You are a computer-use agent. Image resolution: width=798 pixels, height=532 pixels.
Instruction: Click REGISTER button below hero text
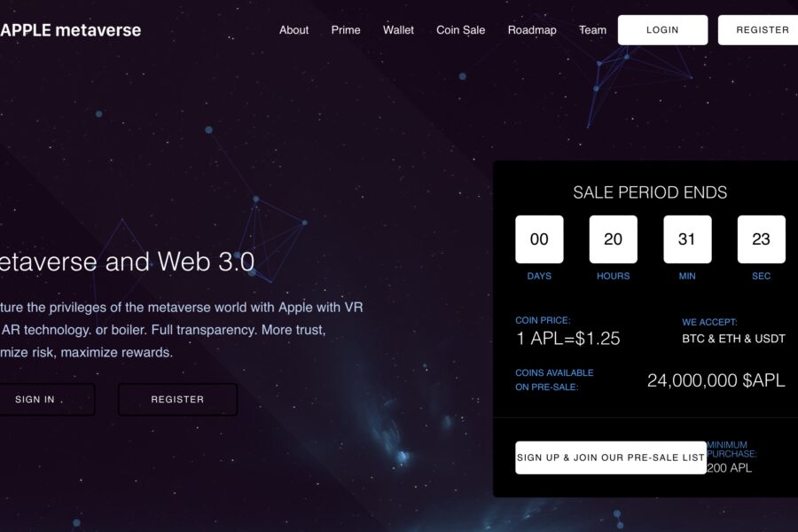(x=177, y=400)
